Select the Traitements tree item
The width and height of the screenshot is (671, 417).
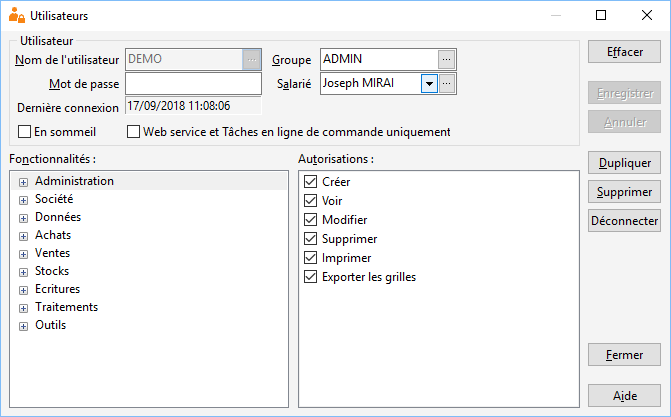[66, 307]
